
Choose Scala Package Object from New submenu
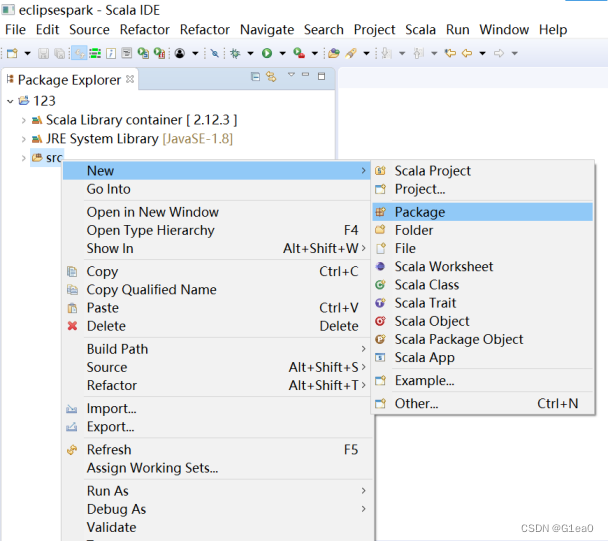coord(482,340)
